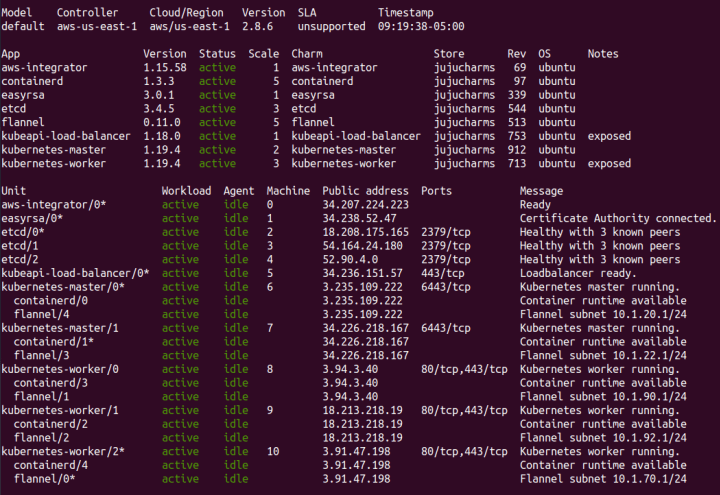
Task: Click the easyrsa version 3.0.1
Action: coord(159,96)
